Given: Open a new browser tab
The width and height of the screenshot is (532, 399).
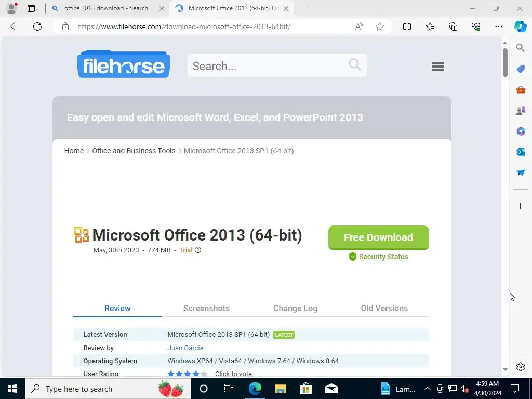Looking at the screenshot, I should (305, 8).
